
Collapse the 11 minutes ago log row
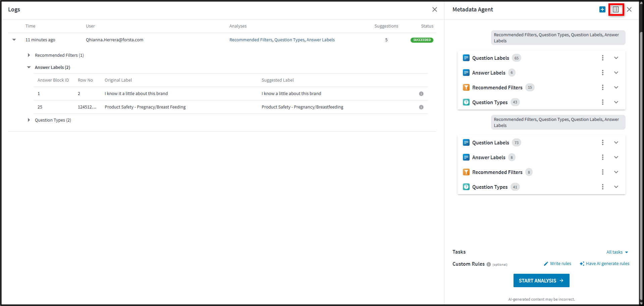pyautogui.click(x=14, y=40)
